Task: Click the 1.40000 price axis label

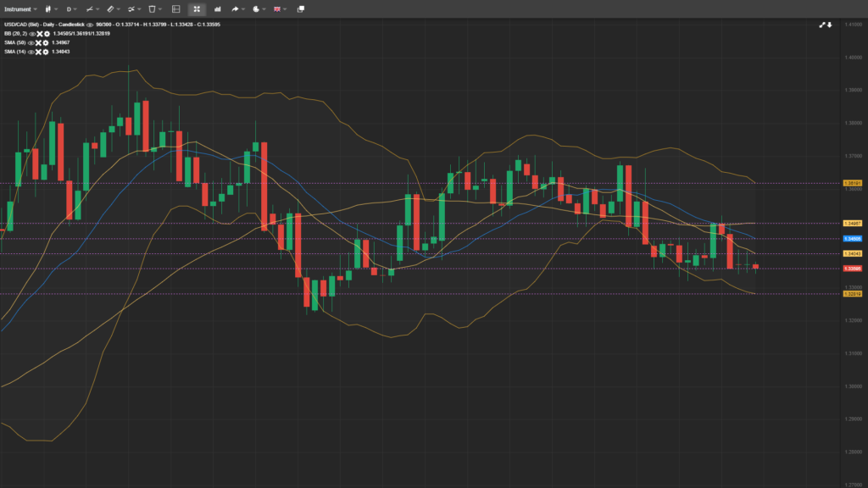Action: pos(853,58)
